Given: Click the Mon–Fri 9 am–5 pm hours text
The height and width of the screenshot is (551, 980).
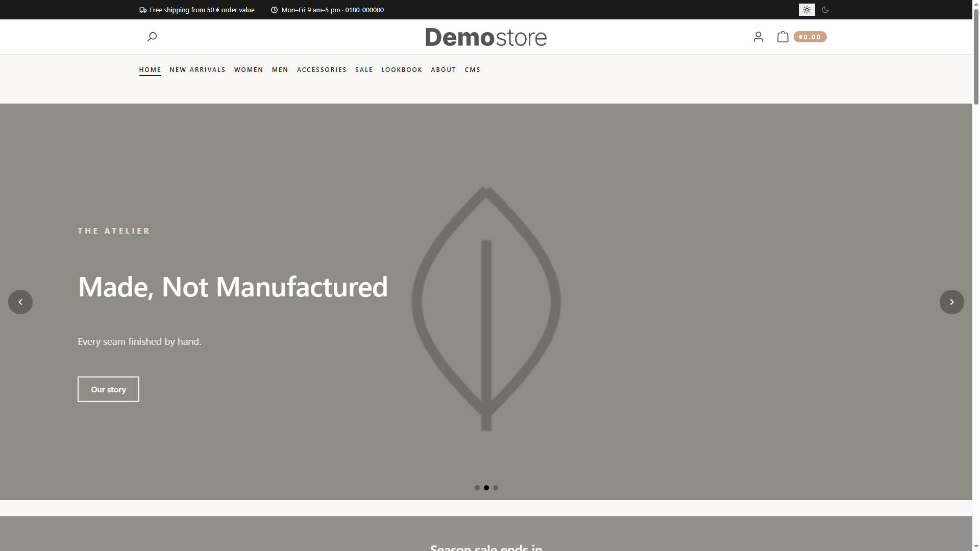Looking at the screenshot, I should [x=333, y=10].
